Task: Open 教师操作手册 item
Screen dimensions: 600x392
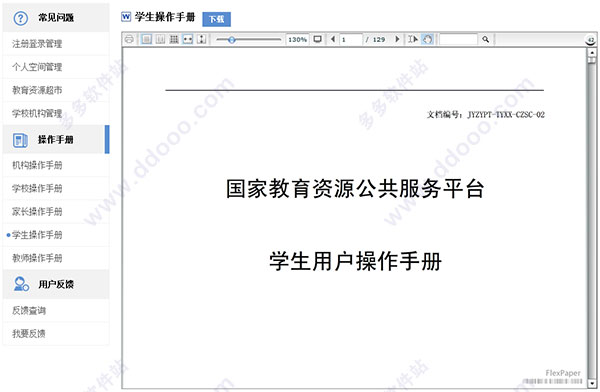Action: 37,258
